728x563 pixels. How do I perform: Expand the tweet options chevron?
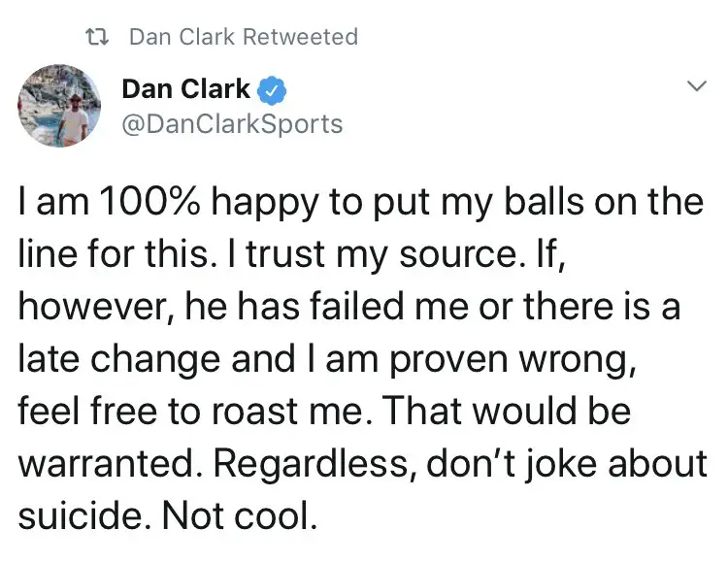point(694,87)
